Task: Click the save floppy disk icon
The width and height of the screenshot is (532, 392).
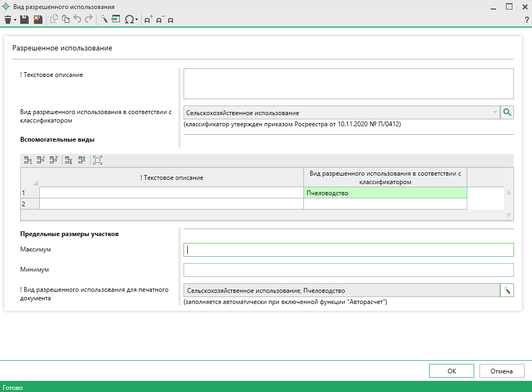Action: click(24, 20)
